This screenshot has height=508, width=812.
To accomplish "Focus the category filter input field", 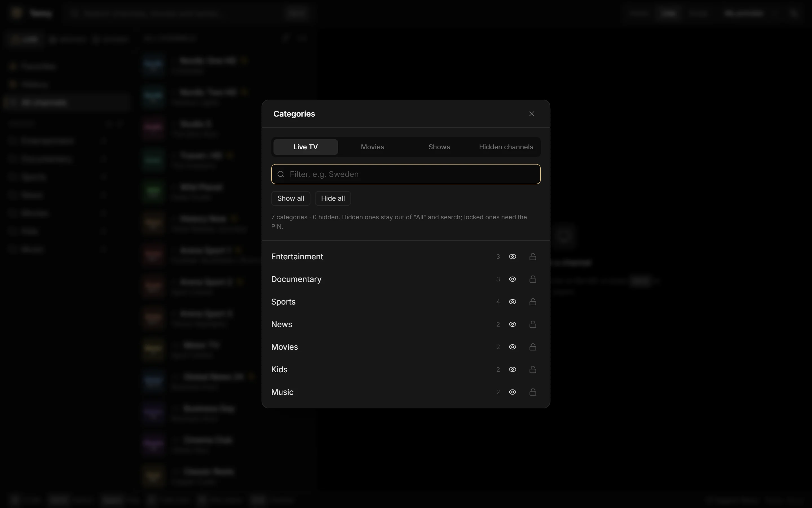I will coord(406,174).
